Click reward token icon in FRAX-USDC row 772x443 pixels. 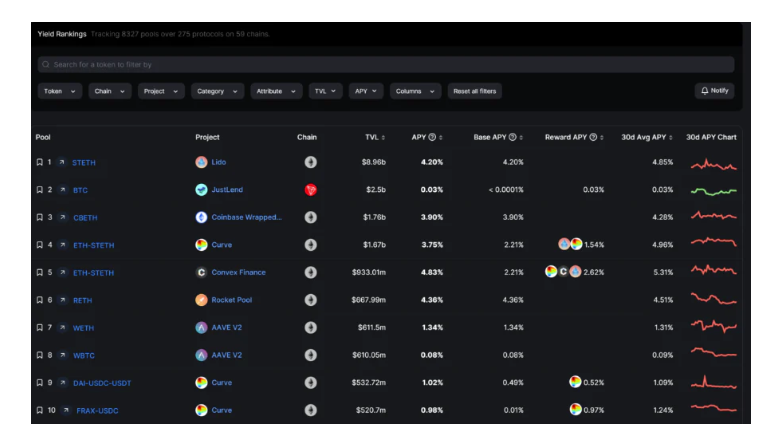pyautogui.click(x=576, y=409)
